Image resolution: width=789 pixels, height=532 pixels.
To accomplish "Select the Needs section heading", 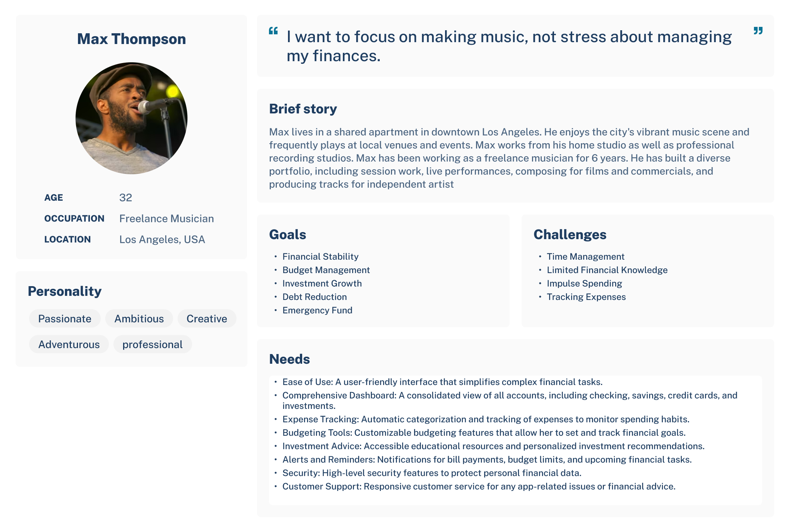I will tap(289, 359).
